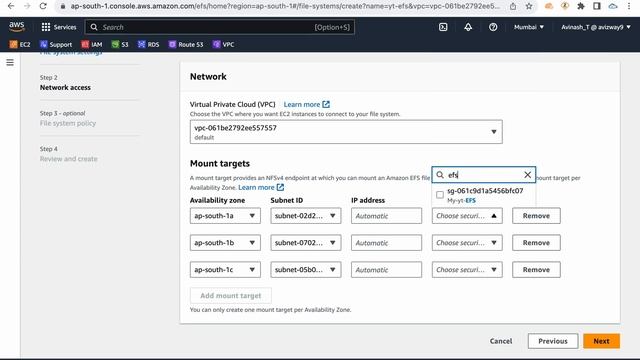
Task: Open the Services grid menu
Action: coord(59,27)
